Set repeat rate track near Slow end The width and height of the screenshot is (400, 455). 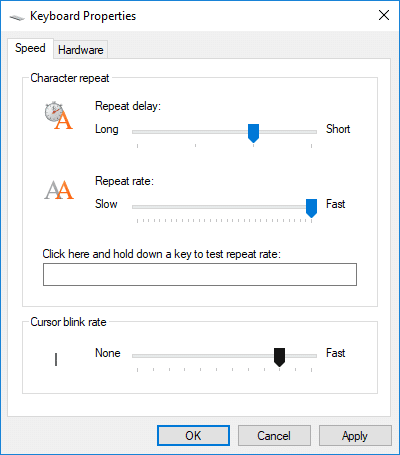coord(137,207)
